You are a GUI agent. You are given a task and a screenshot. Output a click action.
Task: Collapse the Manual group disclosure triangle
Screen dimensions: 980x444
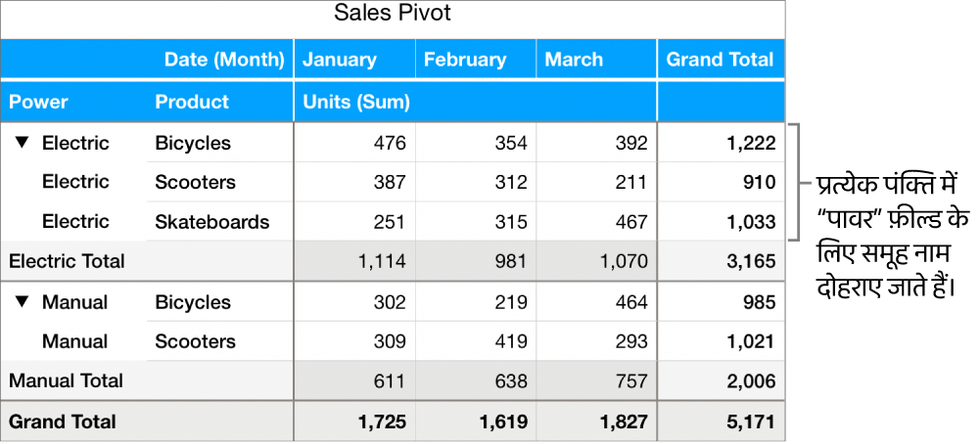[x=22, y=303]
